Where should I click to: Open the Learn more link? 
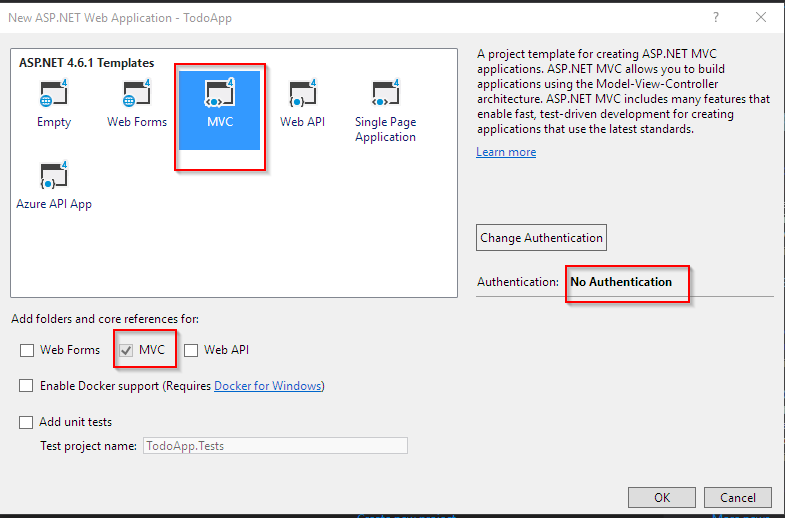(x=506, y=152)
